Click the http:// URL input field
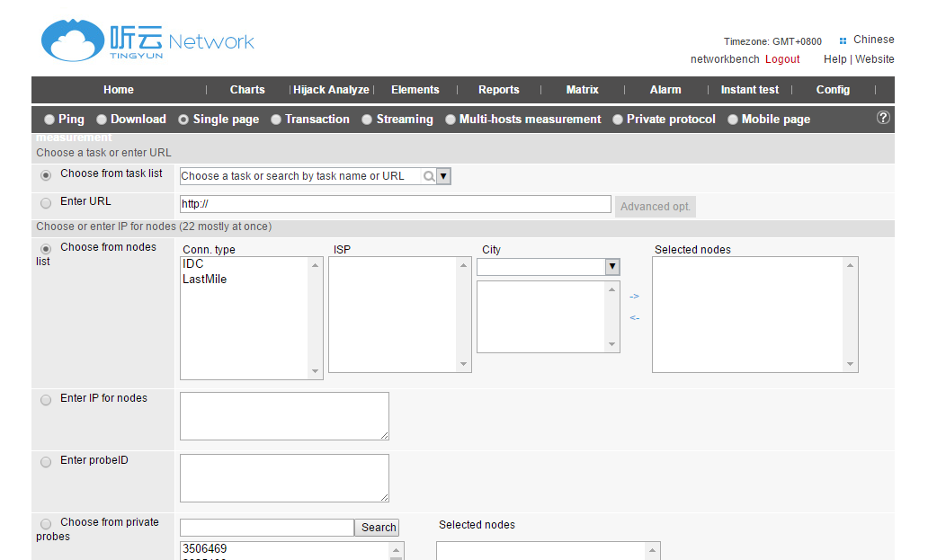This screenshot has width=937, height=560. point(396,204)
